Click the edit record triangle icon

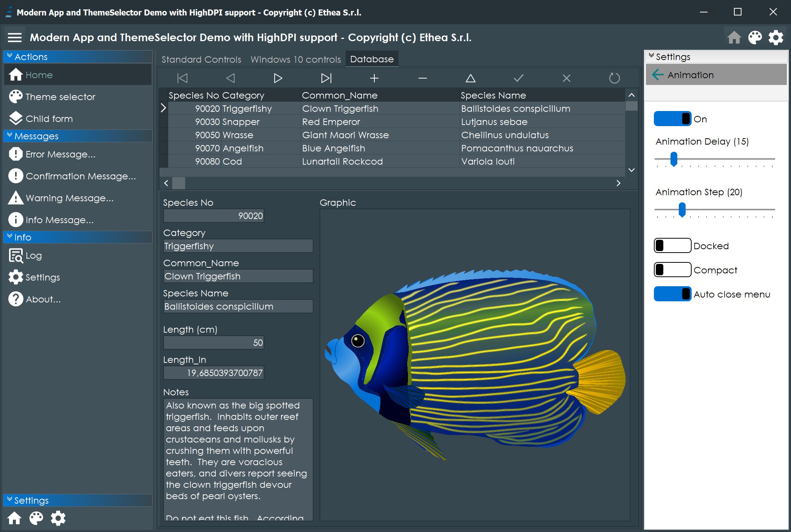coord(470,78)
